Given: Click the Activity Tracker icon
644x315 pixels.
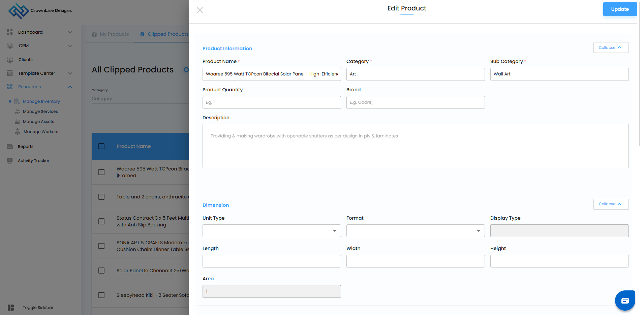Looking at the screenshot, I should (x=10, y=161).
